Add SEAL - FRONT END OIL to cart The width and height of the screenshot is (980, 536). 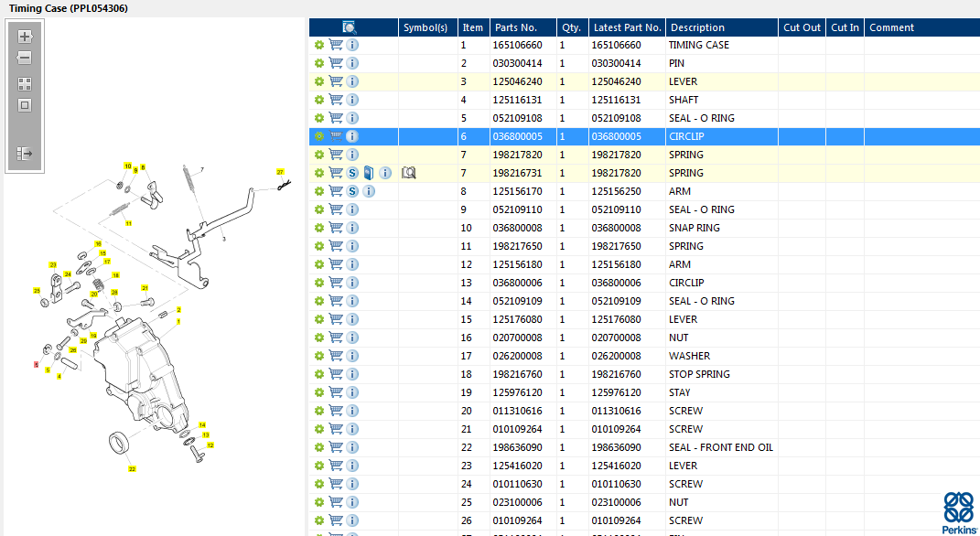click(336, 447)
